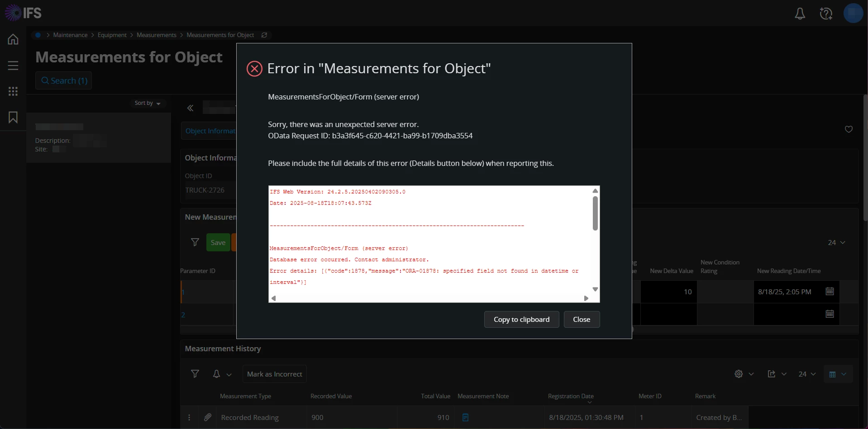This screenshot has width=868, height=429.
Task: Expand the export options dropdown arrow
Action: [x=784, y=374]
